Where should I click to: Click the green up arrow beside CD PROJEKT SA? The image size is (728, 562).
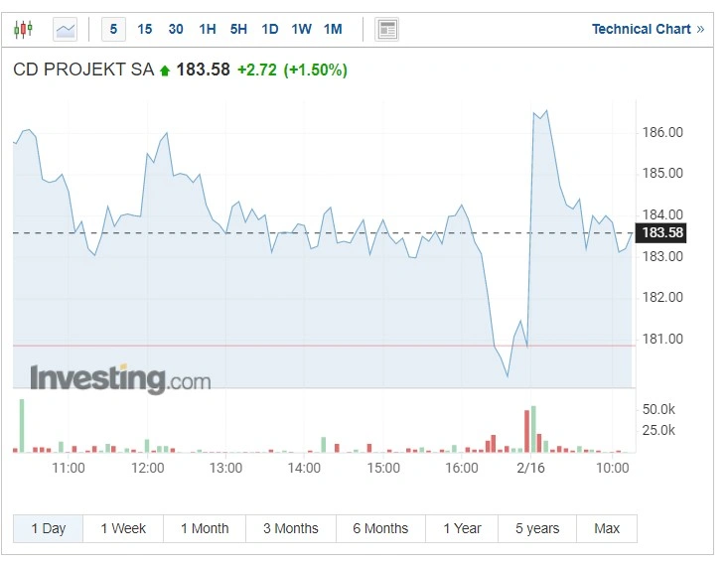tap(165, 70)
